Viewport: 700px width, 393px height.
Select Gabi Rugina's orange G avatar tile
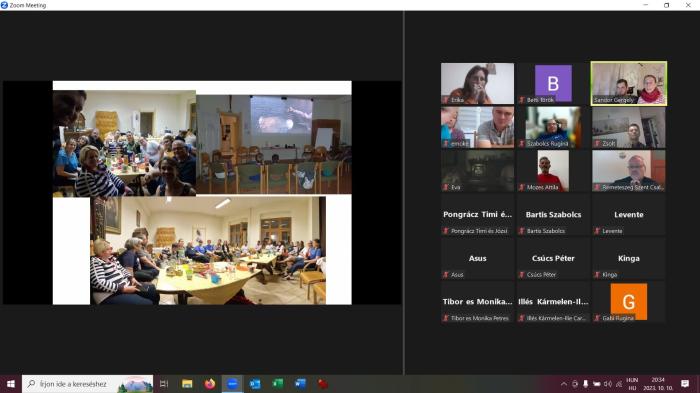tap(629, 301)
